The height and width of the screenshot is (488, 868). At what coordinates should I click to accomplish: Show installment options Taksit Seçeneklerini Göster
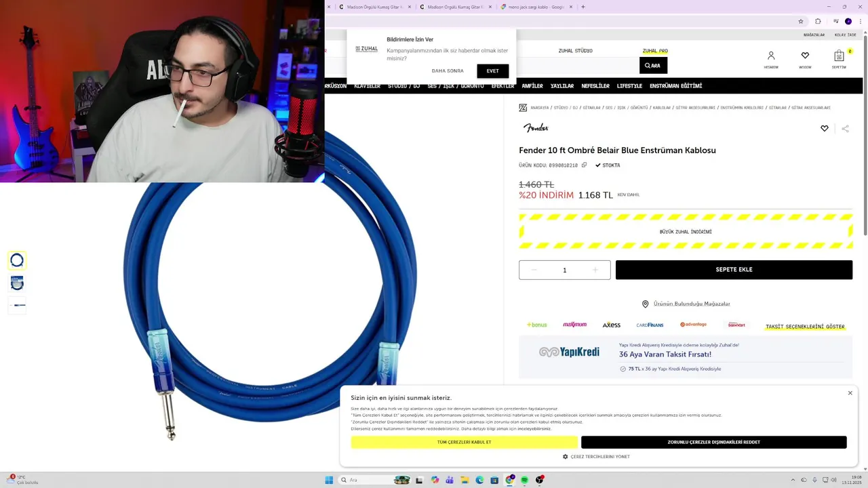click(805, 327)
